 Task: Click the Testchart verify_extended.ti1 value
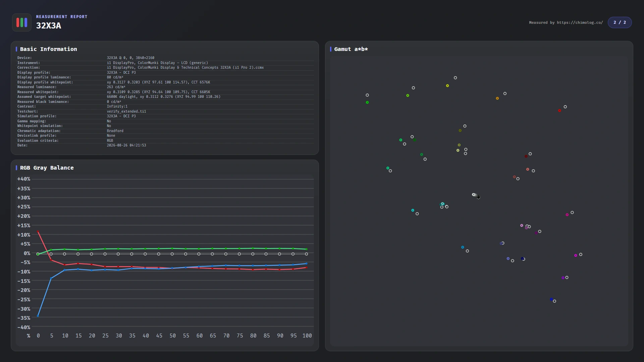click(126, 111)
